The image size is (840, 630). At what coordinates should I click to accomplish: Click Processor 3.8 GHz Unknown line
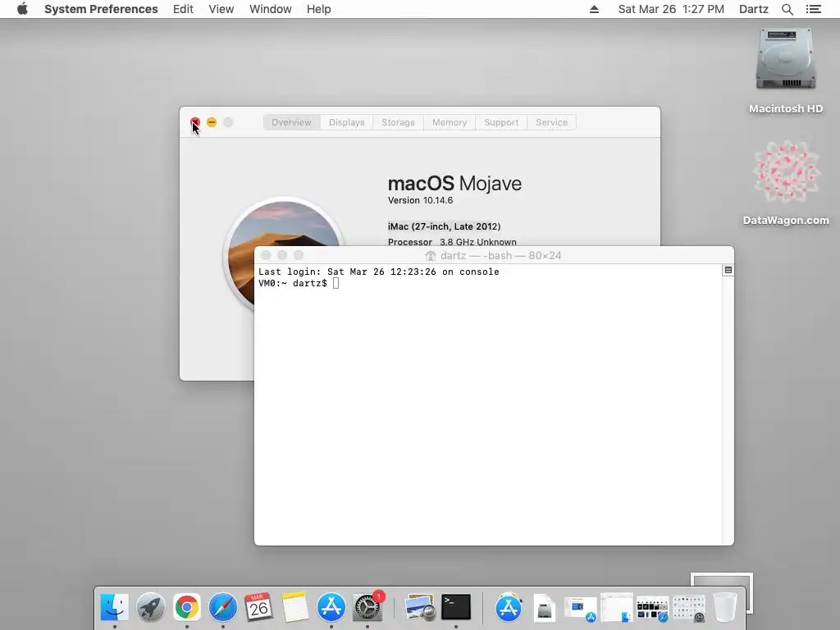click(x=452, y=242)
